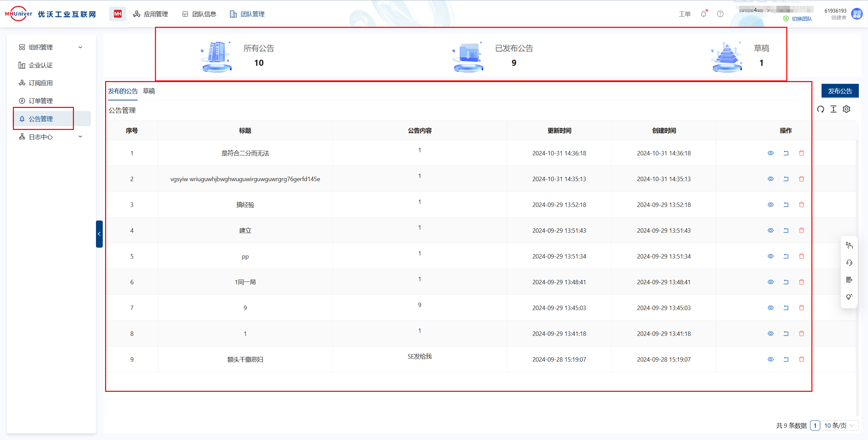Open table column settings gear icon
The height and width of the screenshot is (440, 868).
[847, 109]
